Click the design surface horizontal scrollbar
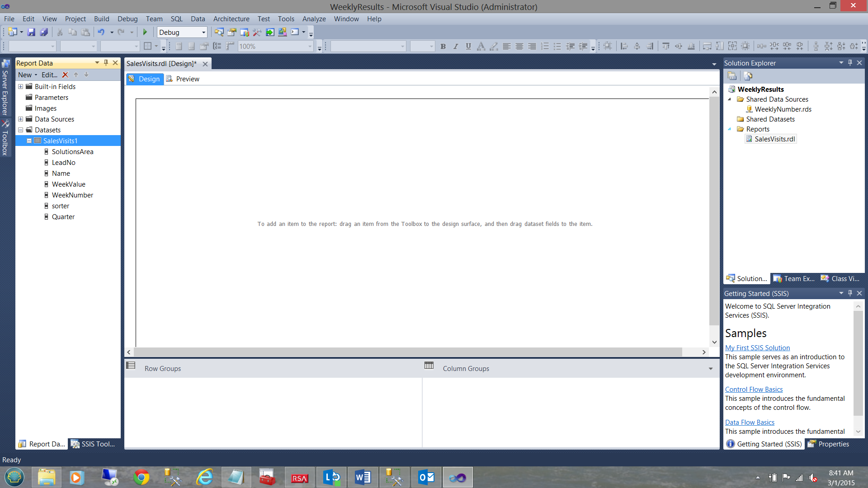 click(407, 352)
